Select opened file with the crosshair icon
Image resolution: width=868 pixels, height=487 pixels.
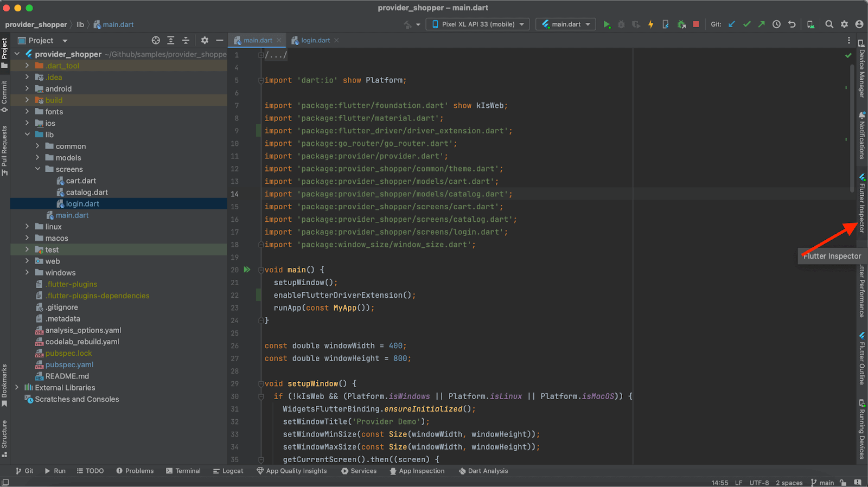click(156, 40)
